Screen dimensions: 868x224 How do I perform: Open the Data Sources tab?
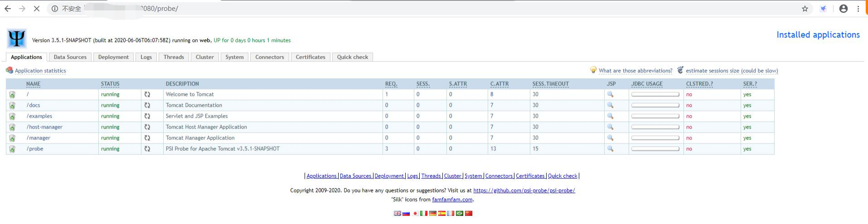point(70,57)
